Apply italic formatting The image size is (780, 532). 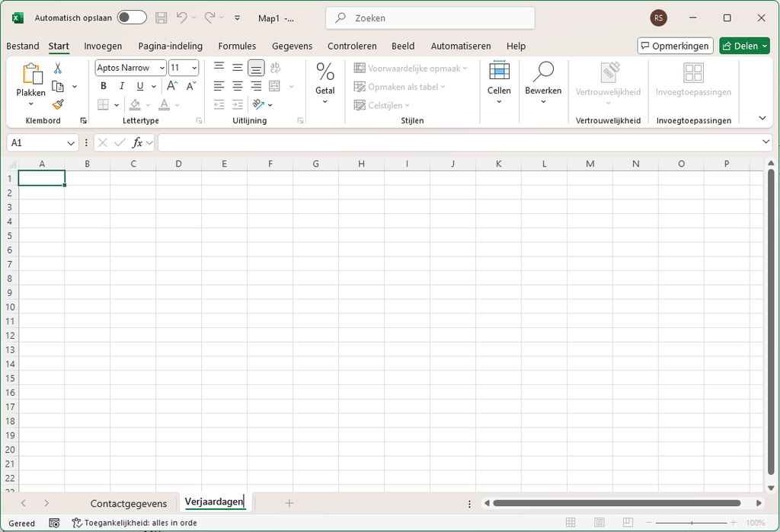[121, 86]
